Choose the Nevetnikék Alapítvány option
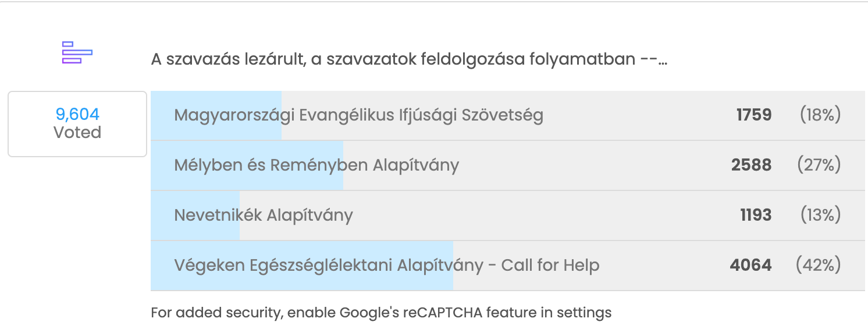 [x=264, y=215]
